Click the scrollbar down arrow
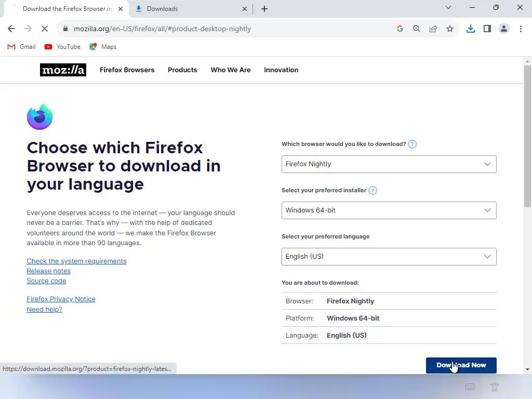The image size is (532, 399). pos(527,369)
